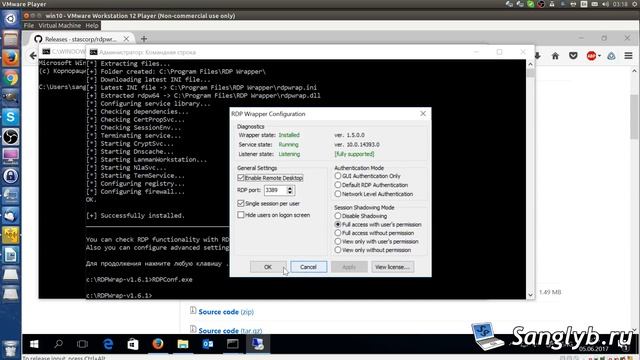
Task: Select Default RDP Authentication option
Action: click(338, 185)
